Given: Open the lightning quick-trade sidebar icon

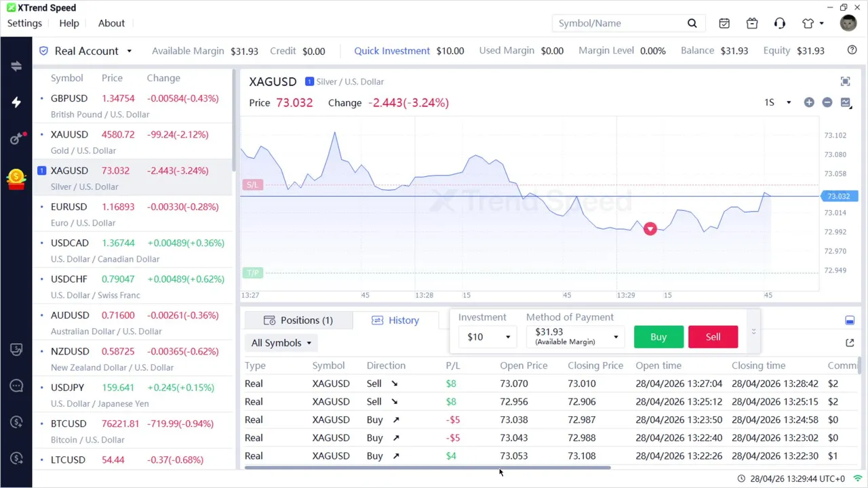Looking at the screenshot, I should coord(16,102).
